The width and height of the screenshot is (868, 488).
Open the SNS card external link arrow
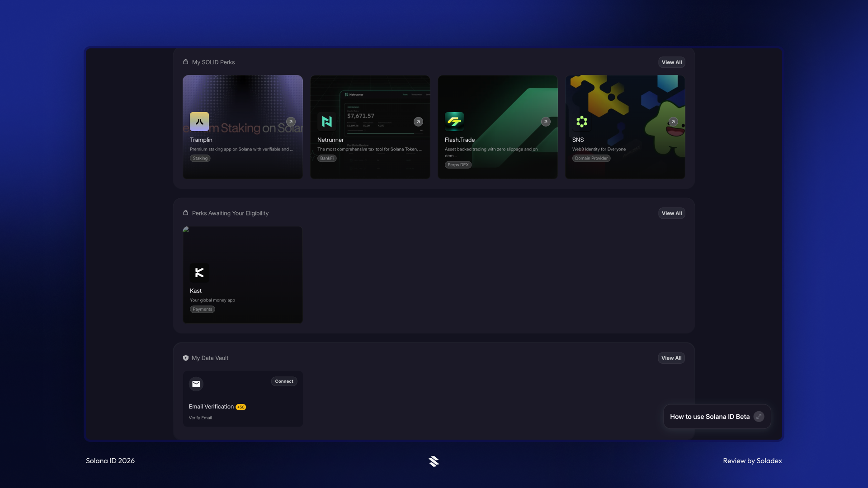673,121
